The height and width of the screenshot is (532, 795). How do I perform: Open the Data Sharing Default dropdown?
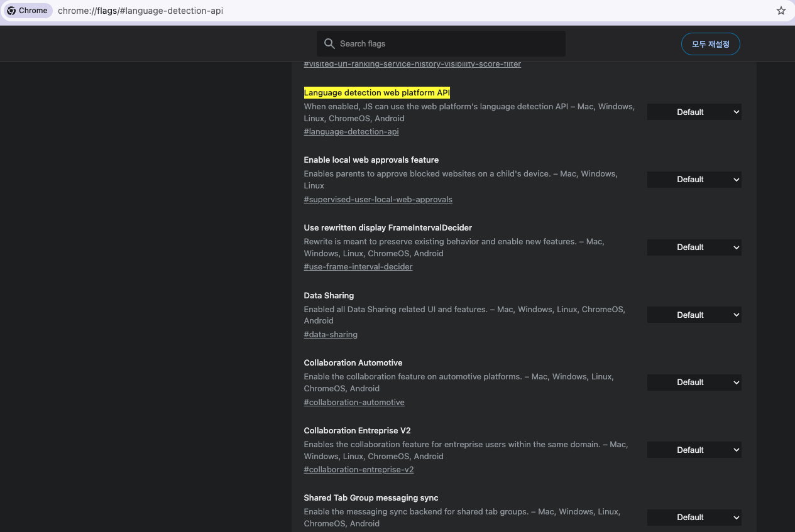pos(694,315)
